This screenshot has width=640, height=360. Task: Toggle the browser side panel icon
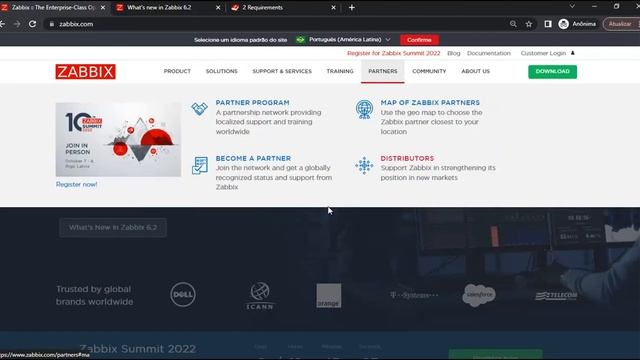[548, 24]
